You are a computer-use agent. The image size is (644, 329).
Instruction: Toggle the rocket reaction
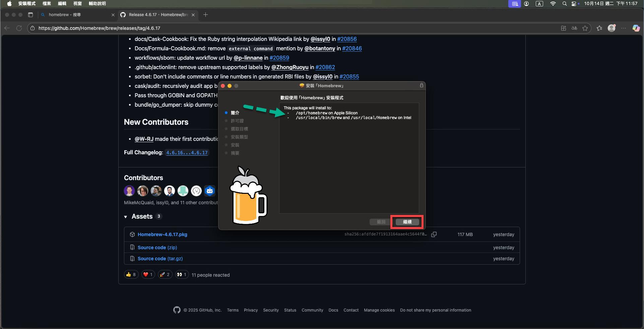click(x=165, y=275)
